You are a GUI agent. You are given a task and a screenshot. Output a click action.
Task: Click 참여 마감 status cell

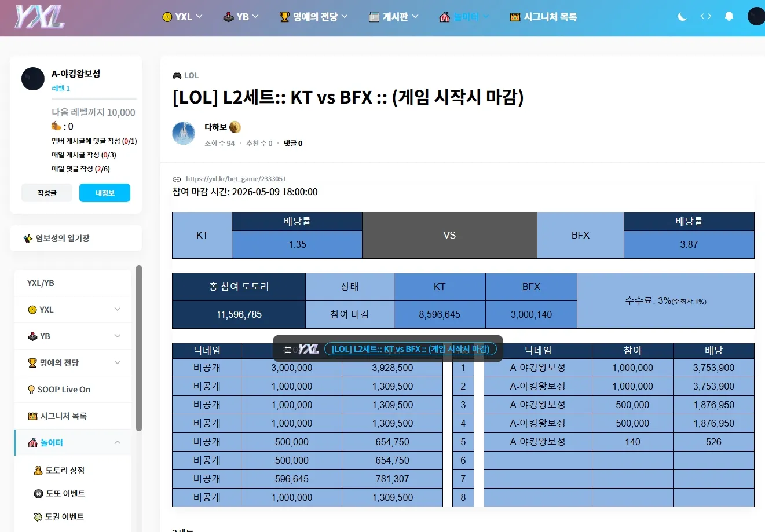coord(350,314)
